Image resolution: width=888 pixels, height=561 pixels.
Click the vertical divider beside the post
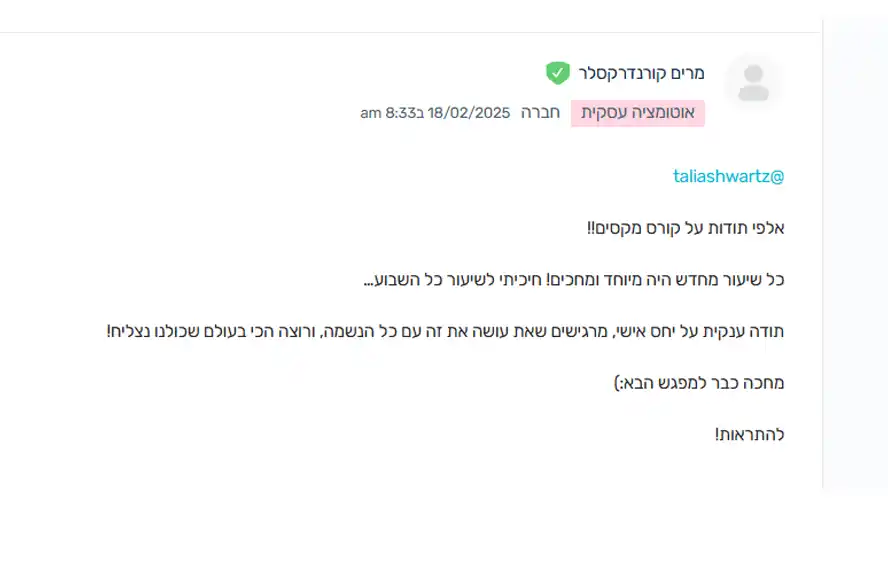822,255
